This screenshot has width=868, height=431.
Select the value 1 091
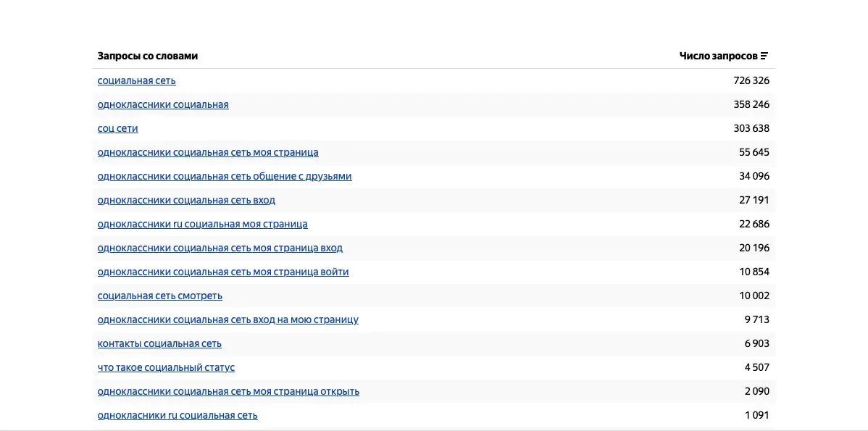pyautogui.click(x=756, y=416)
